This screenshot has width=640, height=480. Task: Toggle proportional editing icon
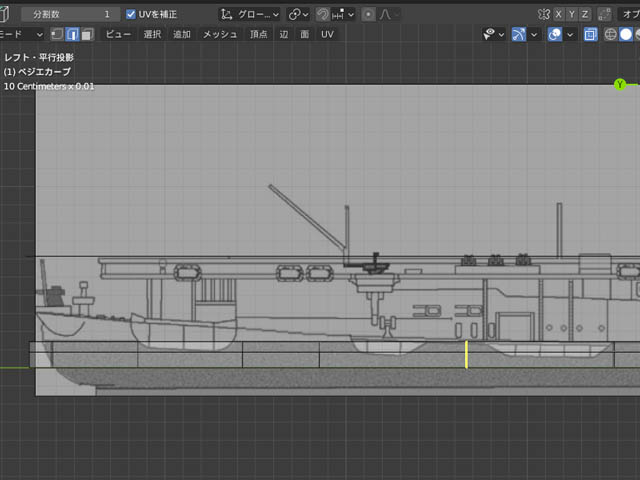(369, 15)
